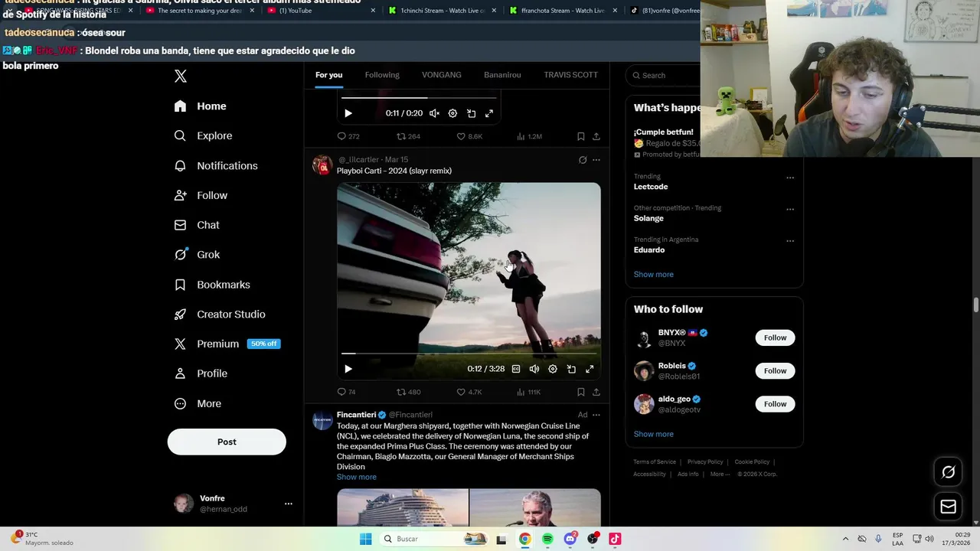Share the post with 111K views
Screen dimensions: 980x551
596,392
